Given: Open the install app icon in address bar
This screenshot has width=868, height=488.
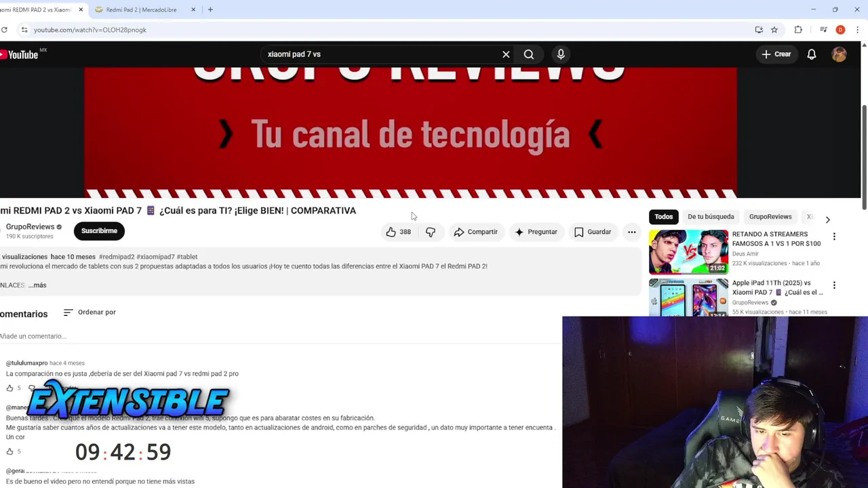Looking at the screenshot, I should click(x=759, y=30).
